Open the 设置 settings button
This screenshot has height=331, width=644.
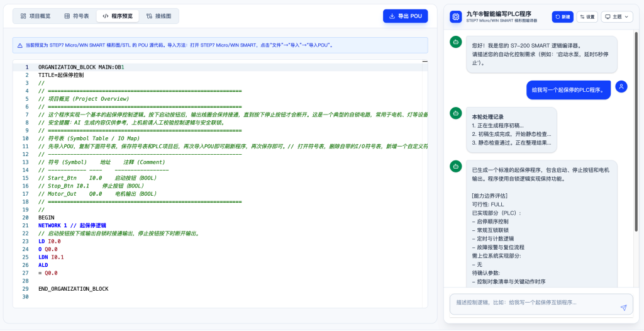[587, 17]
